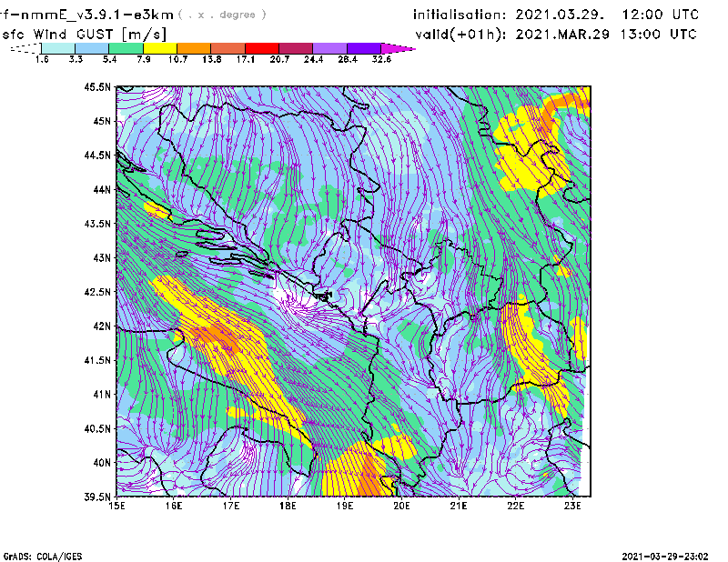
Task: Click the '39.5N' latitude label
Action: pyautogui.click(x=97, y=497)
